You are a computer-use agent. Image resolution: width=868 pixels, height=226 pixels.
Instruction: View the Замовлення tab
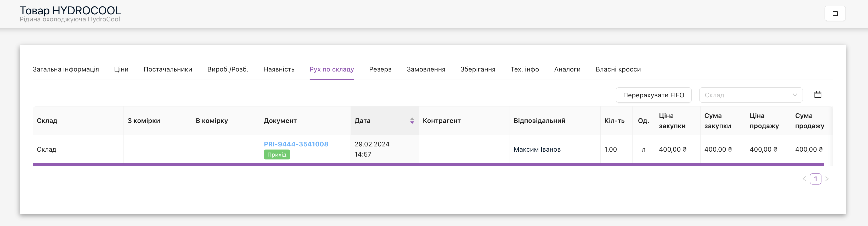point(426,69)
